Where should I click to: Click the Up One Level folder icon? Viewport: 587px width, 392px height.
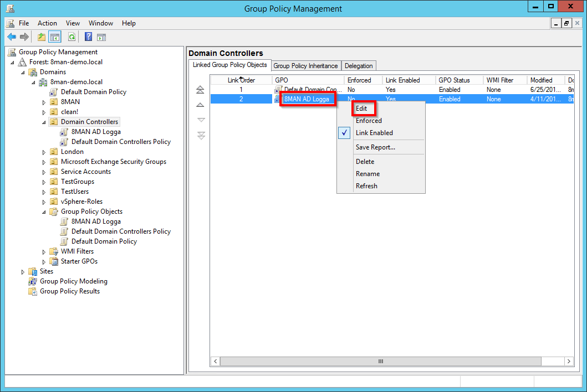[41, 37]
